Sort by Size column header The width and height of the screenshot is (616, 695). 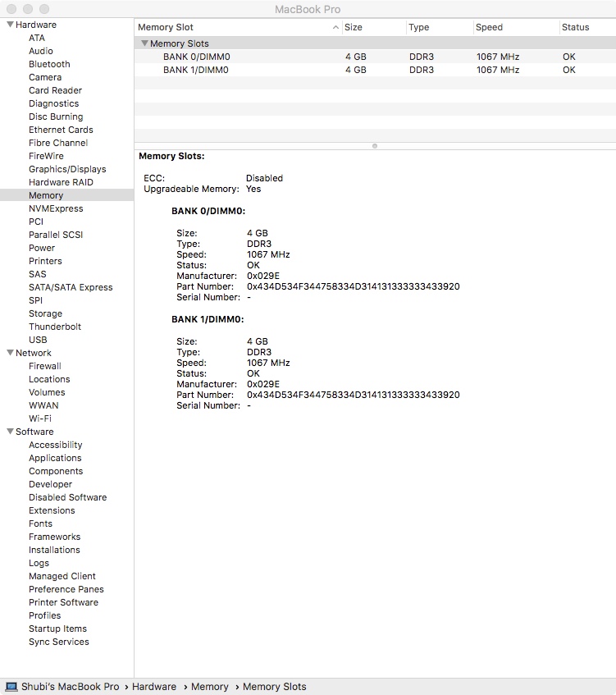(354, 27)
